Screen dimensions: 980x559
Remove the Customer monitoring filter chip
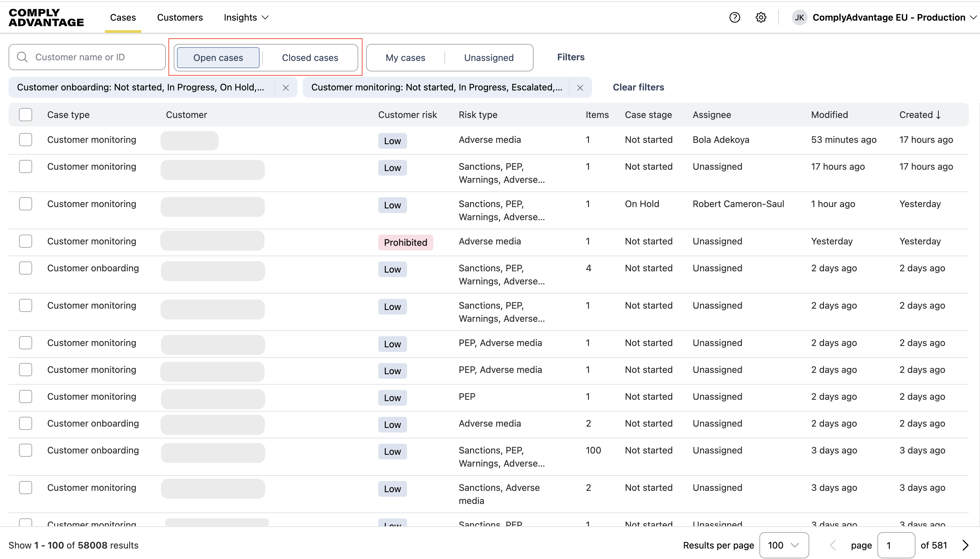point(580,87)
